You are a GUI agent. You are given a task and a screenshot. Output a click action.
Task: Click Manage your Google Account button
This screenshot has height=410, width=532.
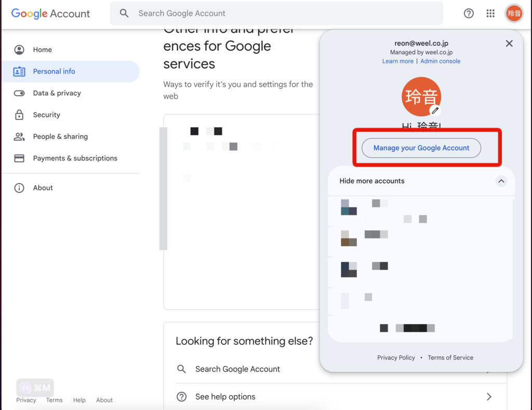[421, 148]
